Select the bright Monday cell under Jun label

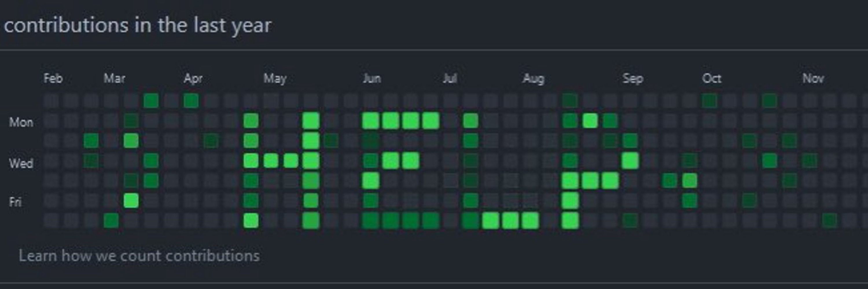pyautogui.click(x=371, y=121)
